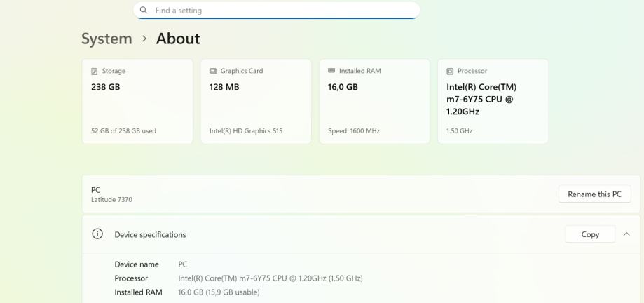644x303 pixels.
Task: Open the 16,0 GB Installed RAM tile
Action: point(374,102)
